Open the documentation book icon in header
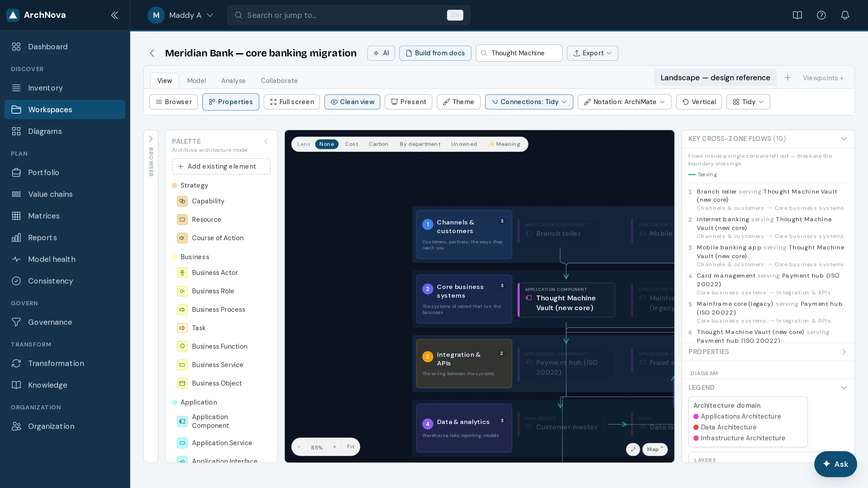 click(797, 15)
